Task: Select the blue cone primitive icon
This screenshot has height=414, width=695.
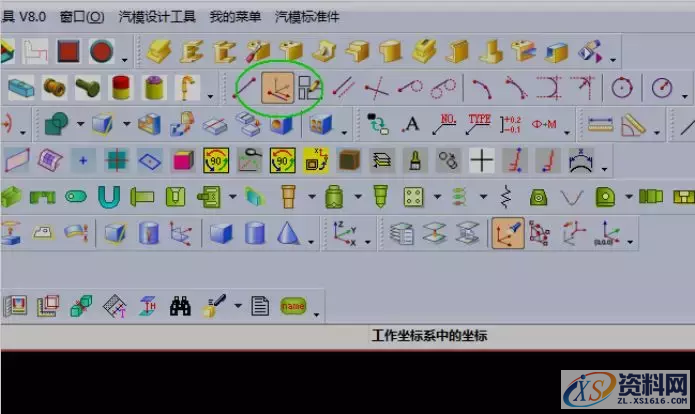Action: pyautogui.click(x=288, y=233)
